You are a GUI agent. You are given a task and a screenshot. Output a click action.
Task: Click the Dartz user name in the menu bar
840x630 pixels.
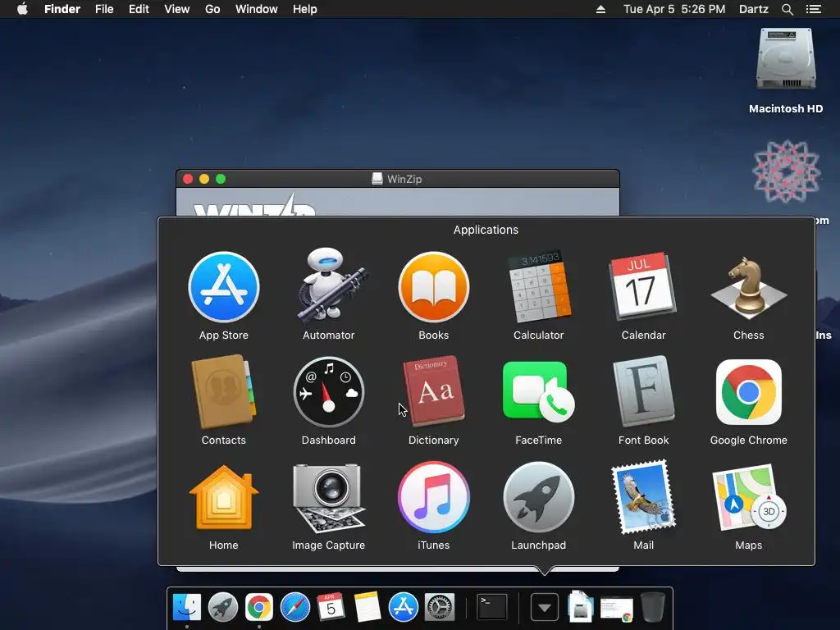point(753,9)
